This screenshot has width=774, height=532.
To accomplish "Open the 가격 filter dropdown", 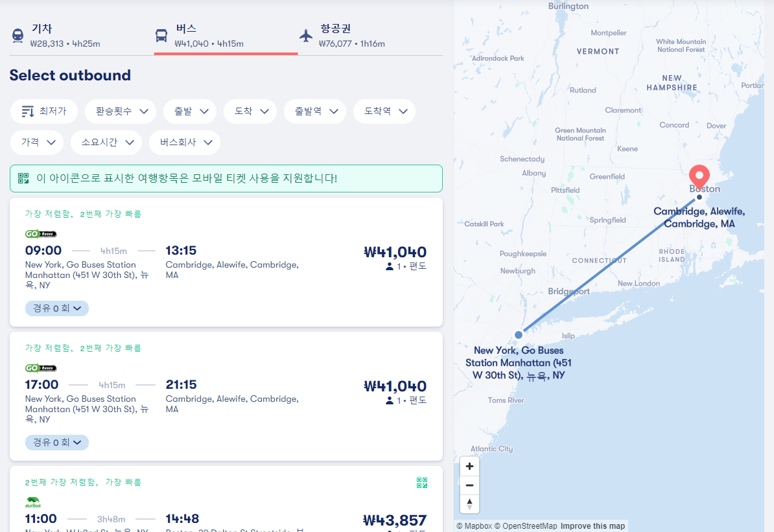I will pos(37,143).
